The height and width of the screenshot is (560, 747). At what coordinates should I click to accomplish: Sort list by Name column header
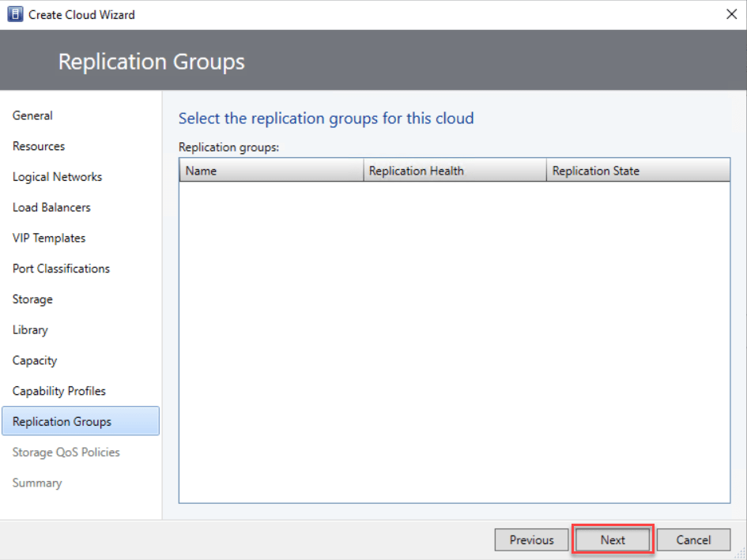pyautogui.click(x=271, y=171)
